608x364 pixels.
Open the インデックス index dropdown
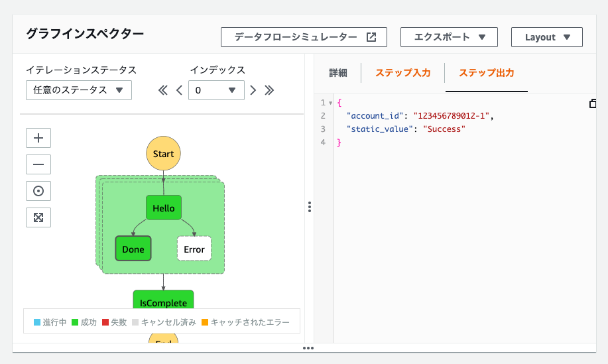[216, 90]
